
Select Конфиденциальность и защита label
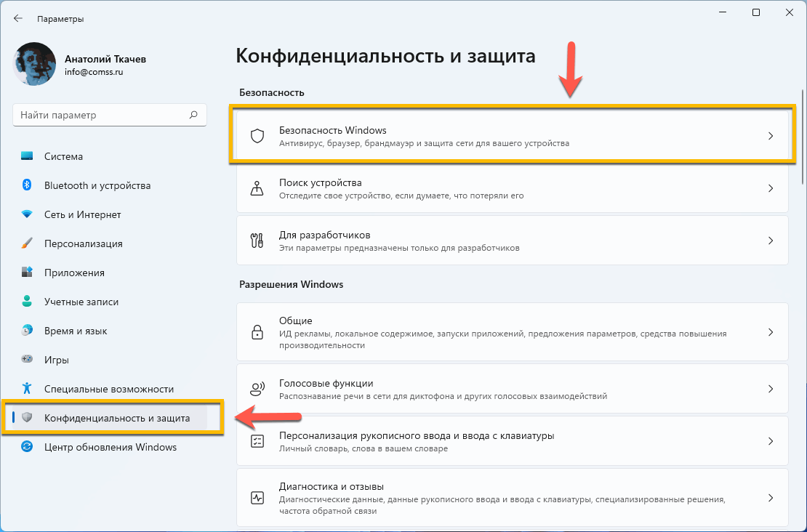coord(117,418)
